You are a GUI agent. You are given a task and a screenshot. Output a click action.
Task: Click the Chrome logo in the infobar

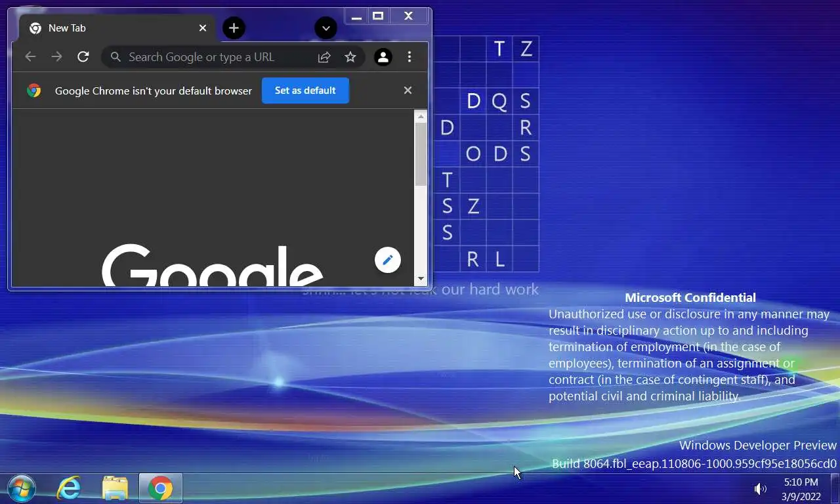click(34, 91)
